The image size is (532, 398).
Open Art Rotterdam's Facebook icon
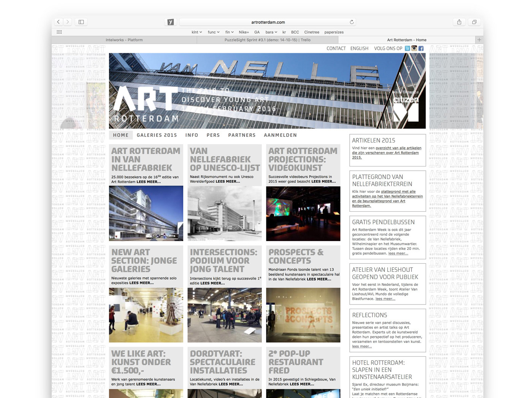pyautogui.click(x=421, y=48)
